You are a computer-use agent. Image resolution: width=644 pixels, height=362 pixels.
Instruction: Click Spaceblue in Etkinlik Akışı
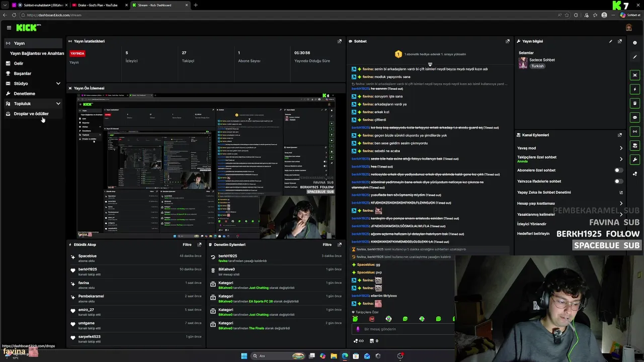pyautogui.click(x=88, y=256)
